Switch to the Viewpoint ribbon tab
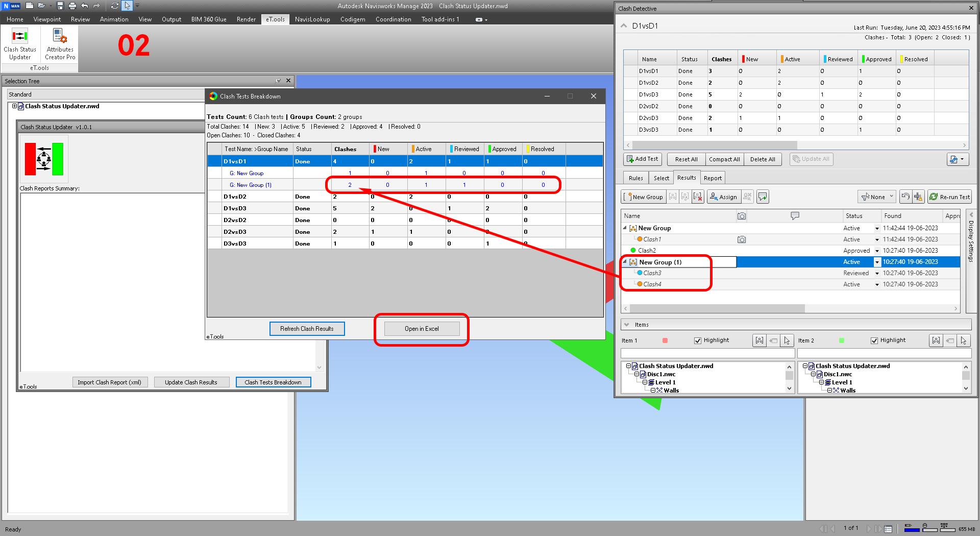 (x=47, y=19)
